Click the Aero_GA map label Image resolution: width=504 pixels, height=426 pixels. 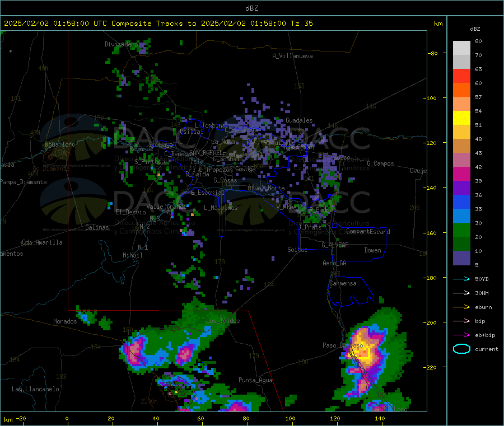click(334, 263)
